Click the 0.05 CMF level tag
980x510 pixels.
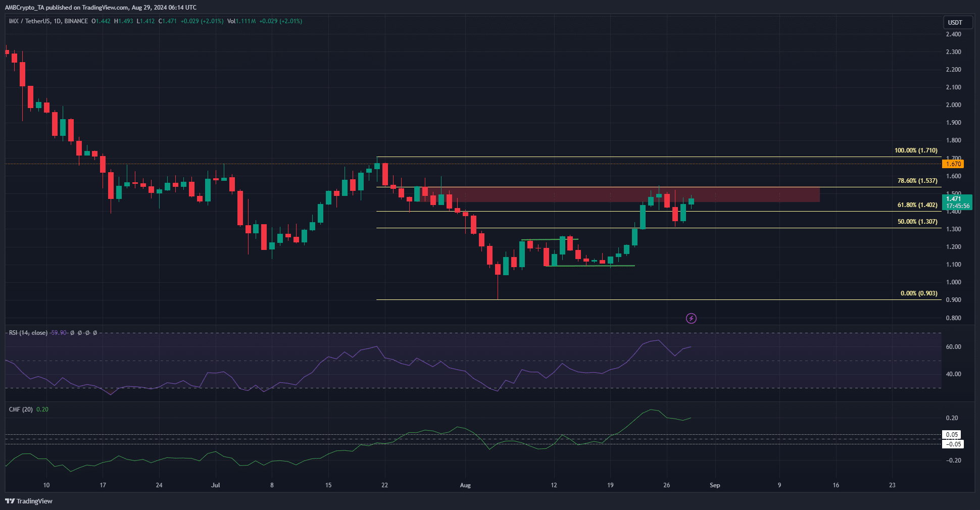(x=952, y=434)
